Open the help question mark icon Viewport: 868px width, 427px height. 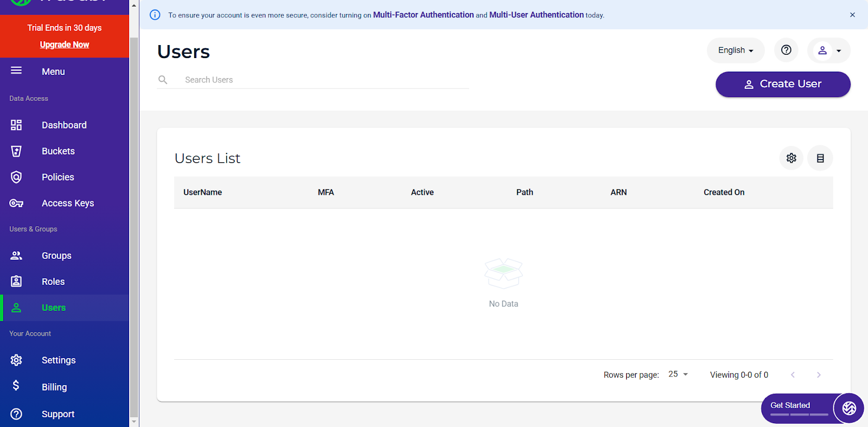786,50
